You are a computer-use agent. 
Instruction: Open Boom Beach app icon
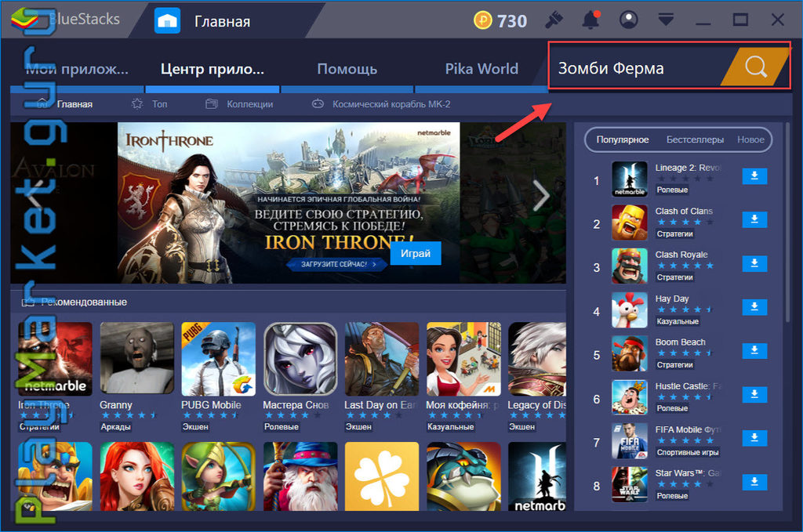click(630, 353)
